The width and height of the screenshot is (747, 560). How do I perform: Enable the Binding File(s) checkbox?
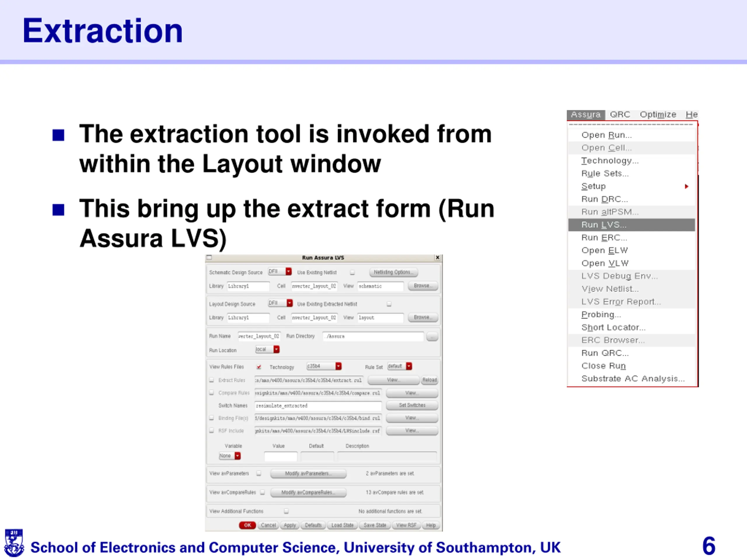[212, 418]
